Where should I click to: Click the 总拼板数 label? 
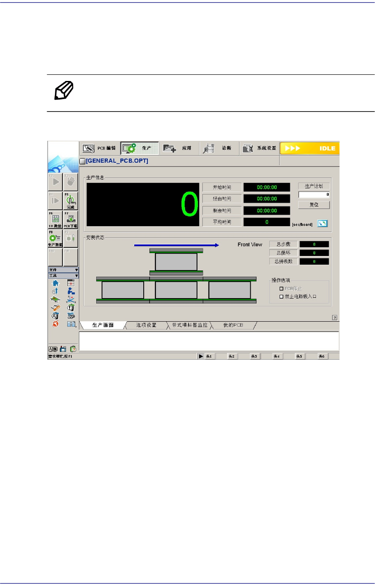point(283,261)
